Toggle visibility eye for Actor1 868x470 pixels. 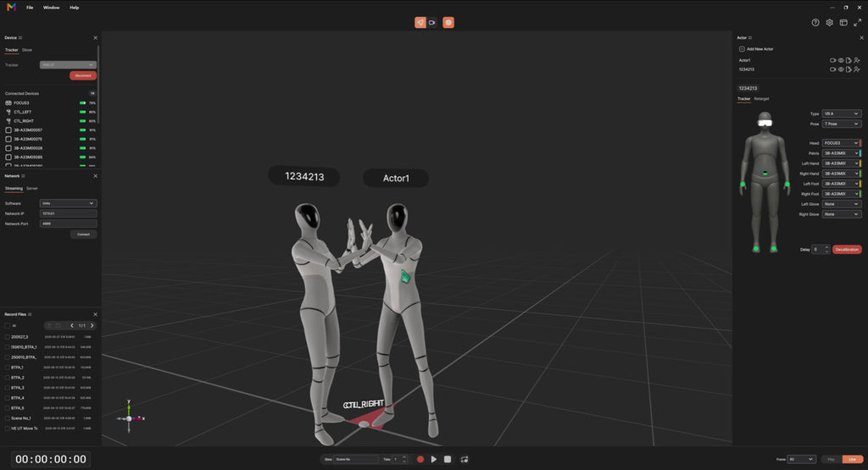[841, 60]
